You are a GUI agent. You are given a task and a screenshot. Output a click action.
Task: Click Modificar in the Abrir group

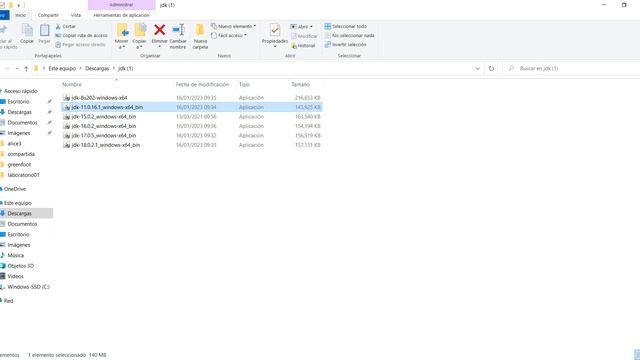(x=304, y=36)
